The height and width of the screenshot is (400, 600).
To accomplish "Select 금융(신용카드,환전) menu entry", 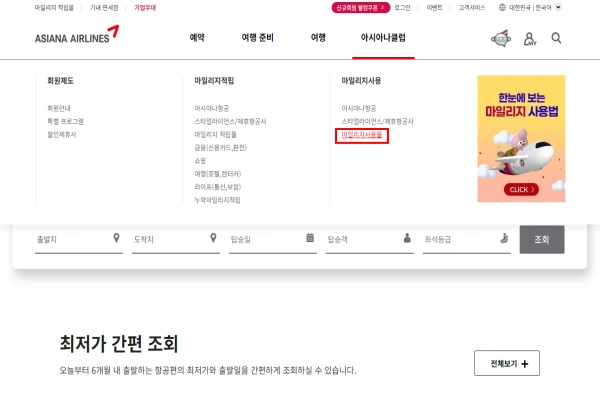I will click(221, 147).
